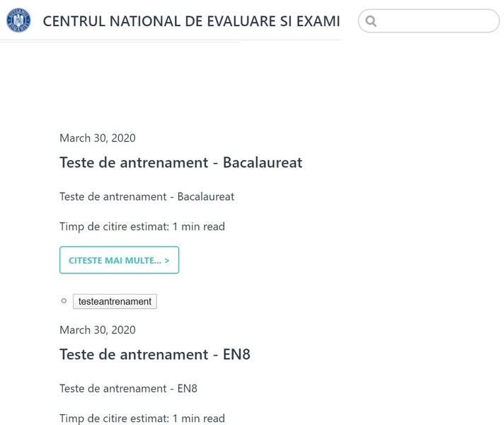This screenshot has height=425, width=504.
Task: Click "Timp de citire estimat" under the Bacalaureat post
Action: [x=115, y=227]
